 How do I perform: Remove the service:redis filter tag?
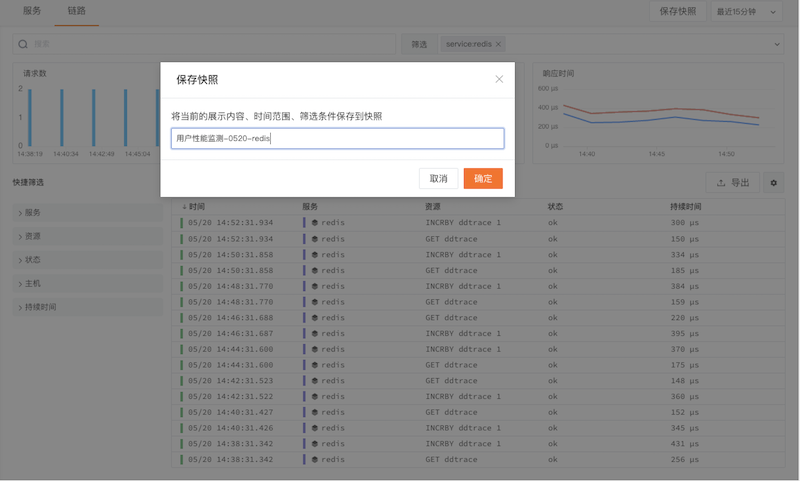pyautogui.click(x=498, y=44)
